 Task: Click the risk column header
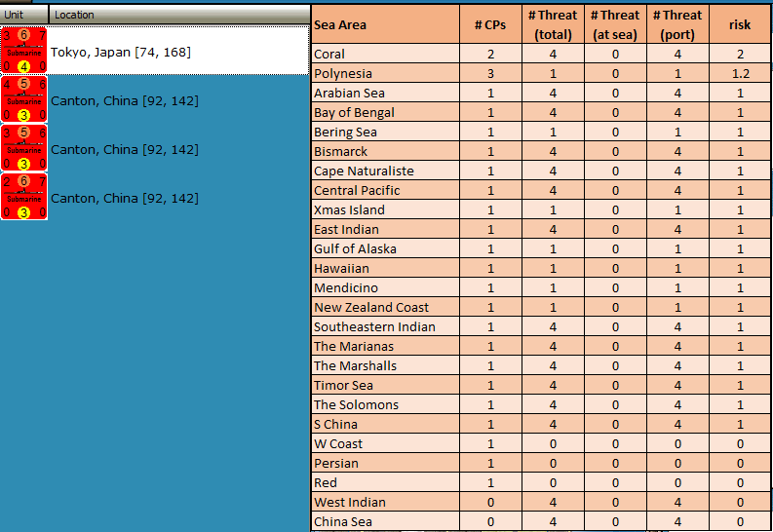point(740,24)
